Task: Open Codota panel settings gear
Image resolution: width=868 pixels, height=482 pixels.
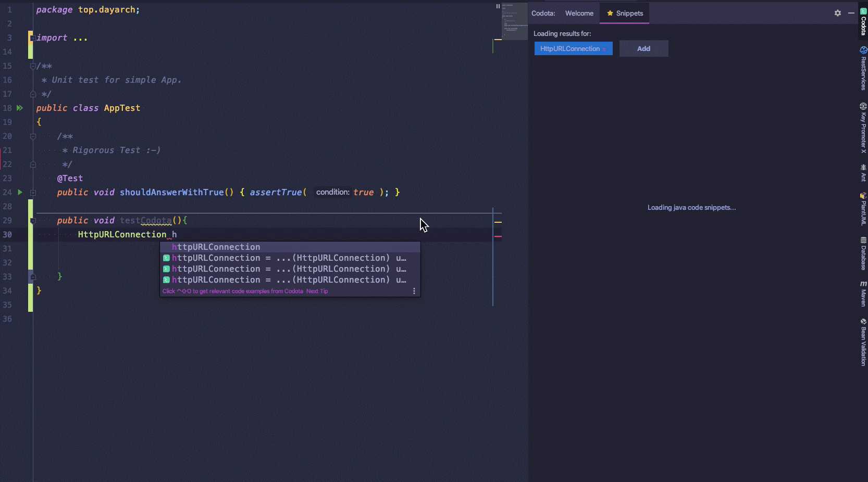Action: (838, 13)
